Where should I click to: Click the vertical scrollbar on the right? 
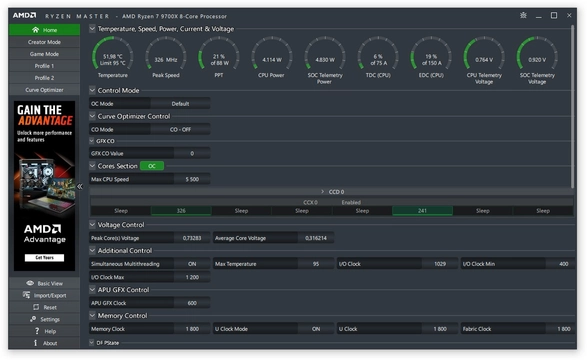pyautogui.click(x=572, y=107)
